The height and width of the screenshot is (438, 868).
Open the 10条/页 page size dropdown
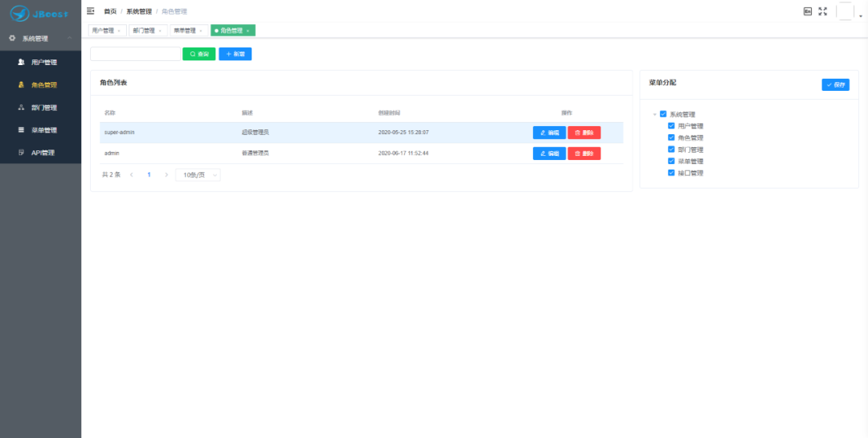(x=198, y=175)
